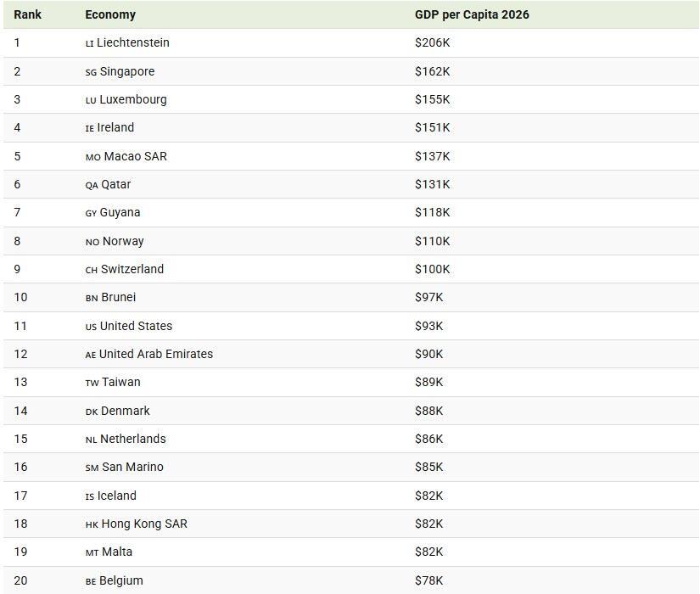Select the United Arab Emirates entry
700x594 pixels.
click(x=156, y=354)
